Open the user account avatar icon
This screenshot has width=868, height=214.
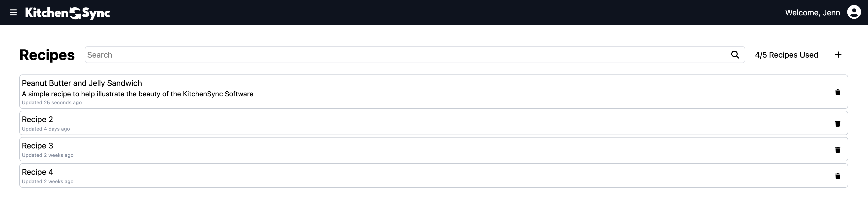point(854,12)
